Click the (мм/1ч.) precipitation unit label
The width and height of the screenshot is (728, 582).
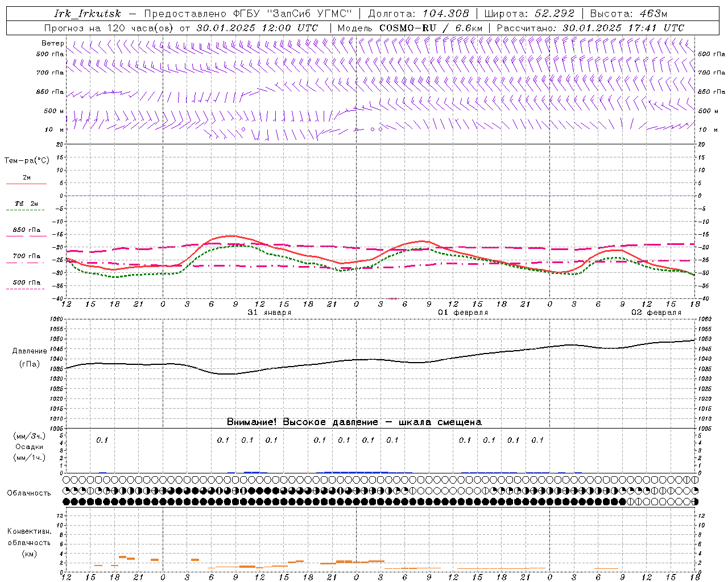click(30, 458)
